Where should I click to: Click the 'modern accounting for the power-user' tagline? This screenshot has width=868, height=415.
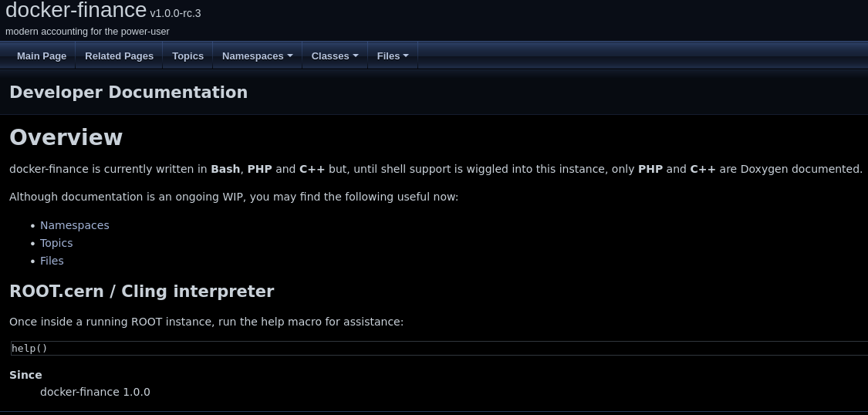pyautogui.click(x=87, y=32)
